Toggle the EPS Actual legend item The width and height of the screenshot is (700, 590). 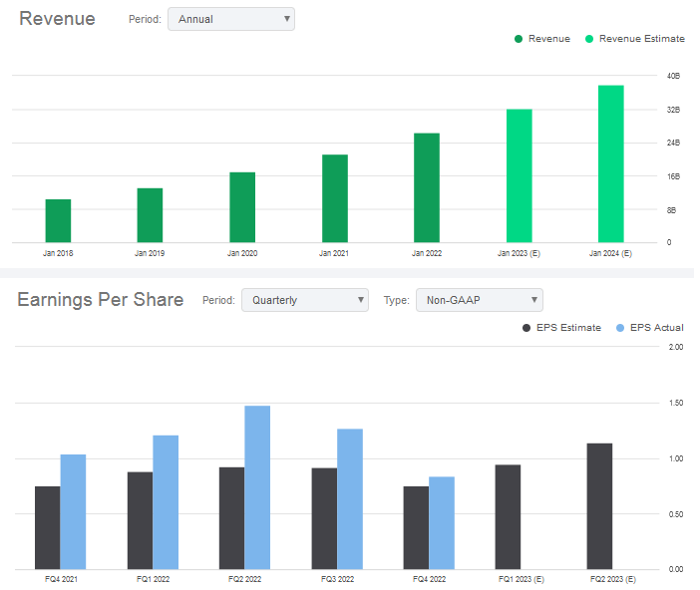click(649, 328)
